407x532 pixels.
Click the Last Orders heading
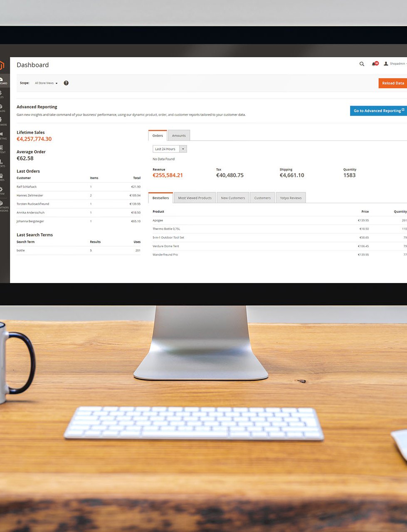pos(28,171)
